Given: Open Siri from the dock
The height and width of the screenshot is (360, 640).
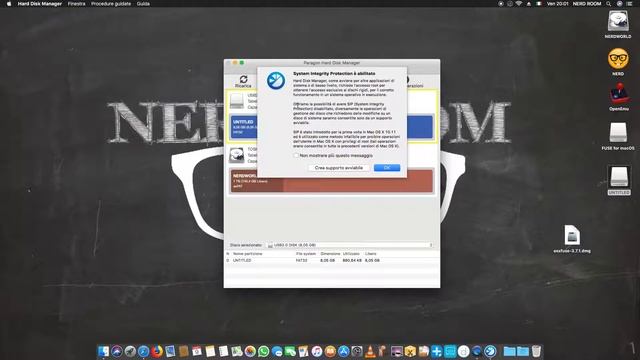Looking at the screenshot, I should tap(117, 351).
